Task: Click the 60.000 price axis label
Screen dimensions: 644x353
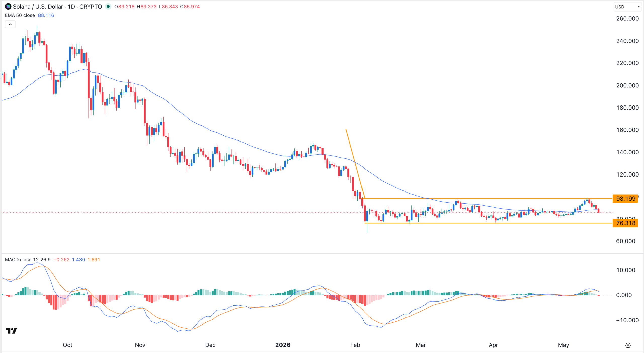Action: tap(626, 241)
